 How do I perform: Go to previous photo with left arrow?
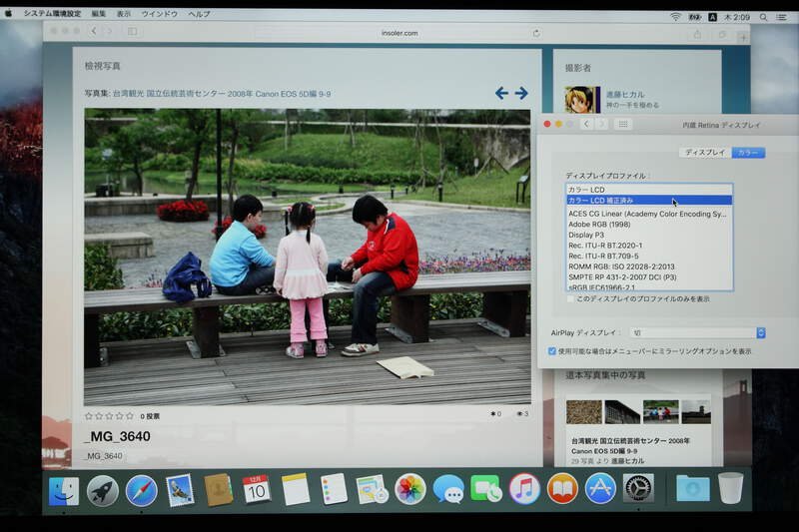[x=501, y=93]
